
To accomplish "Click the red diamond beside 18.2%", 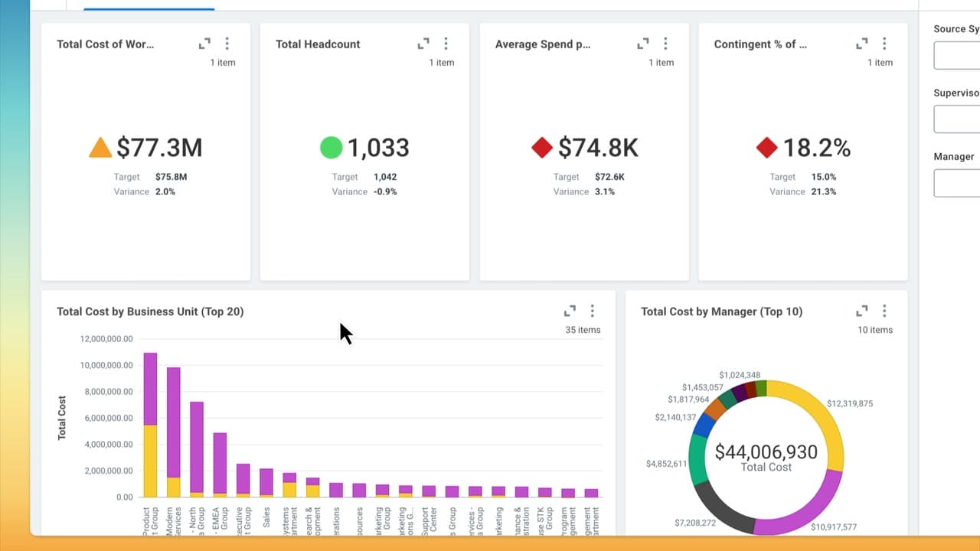I will pyautogui.click(x=766, y=147).
